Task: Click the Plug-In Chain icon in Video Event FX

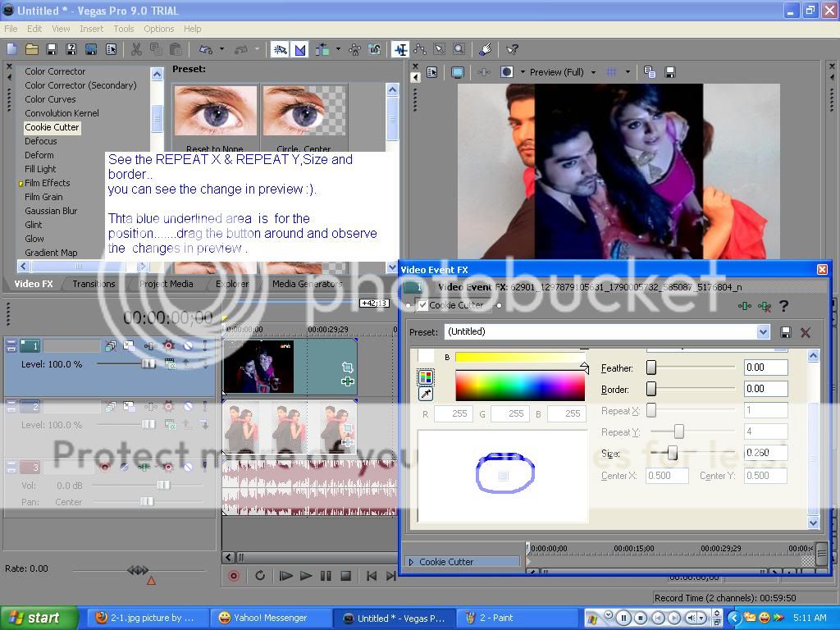Action: [x=744, y=307]
